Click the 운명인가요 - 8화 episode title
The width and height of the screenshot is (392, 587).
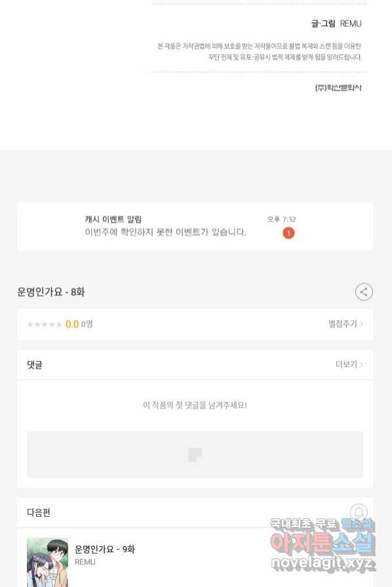click(51, 292)
